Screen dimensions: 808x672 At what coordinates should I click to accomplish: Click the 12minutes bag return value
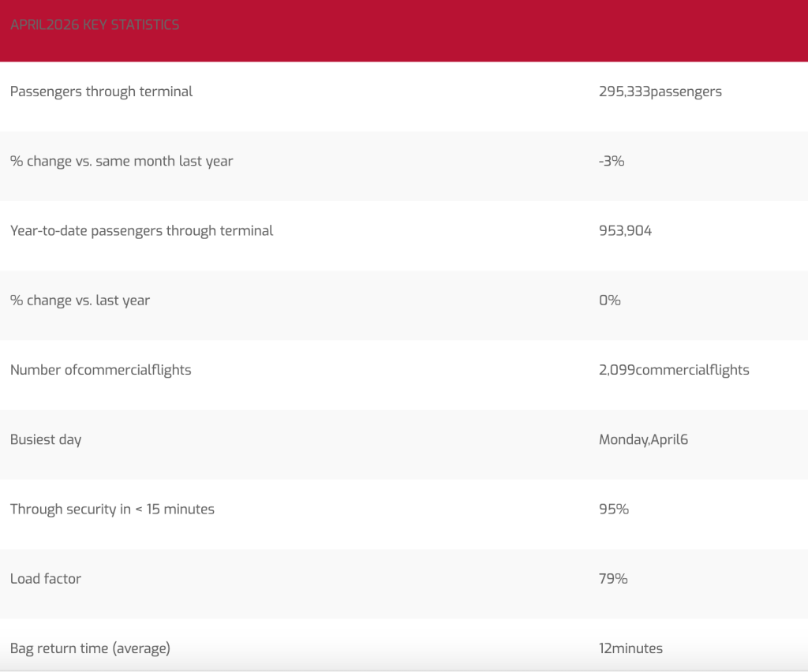point(630,648)
